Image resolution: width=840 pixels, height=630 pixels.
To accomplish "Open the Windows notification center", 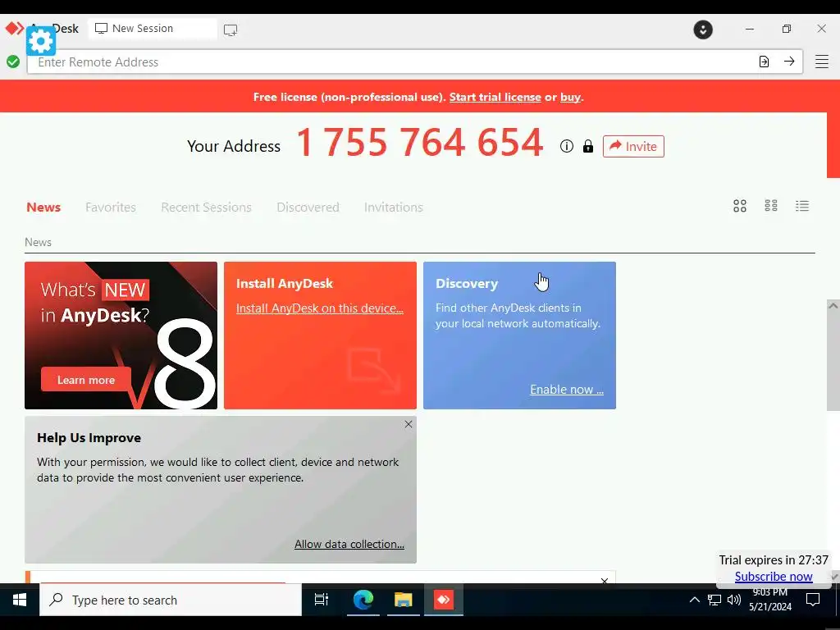I will tap(813, 600).
